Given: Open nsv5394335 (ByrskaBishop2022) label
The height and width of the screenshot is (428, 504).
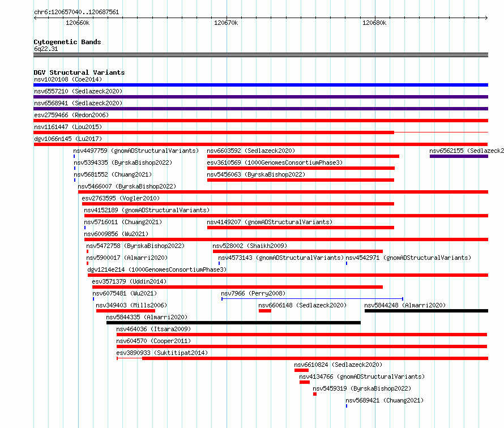Looking at the screenshot, I should point(123,162).
